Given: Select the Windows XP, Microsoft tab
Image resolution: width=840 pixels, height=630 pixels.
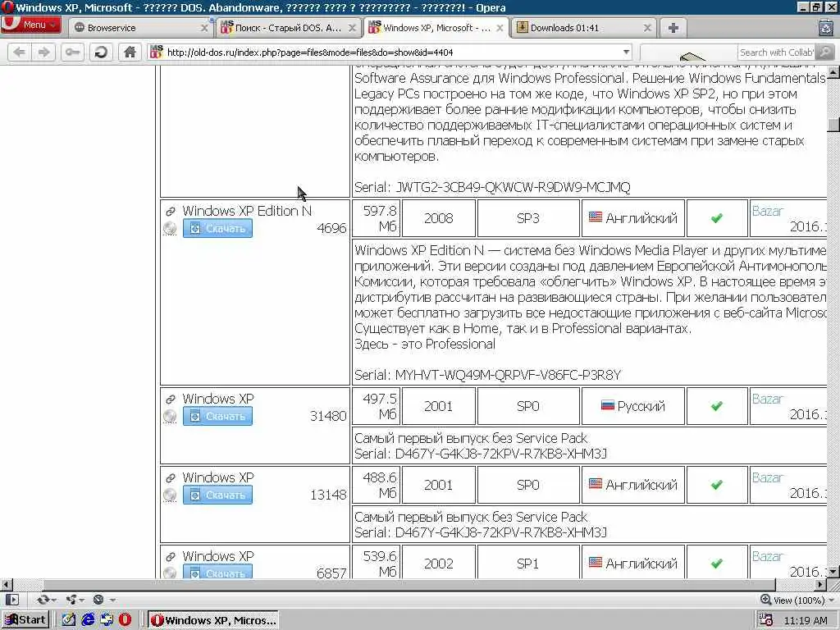Looking at the screenshot, I should tap(436, 28).
